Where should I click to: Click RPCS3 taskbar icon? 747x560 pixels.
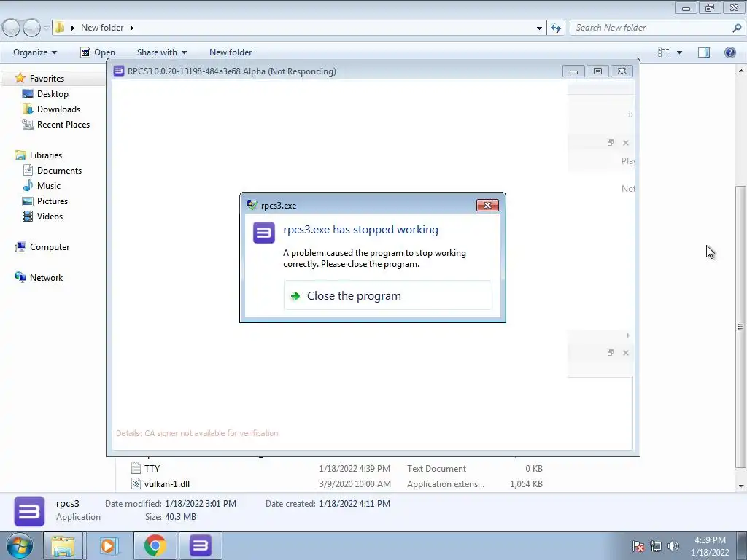pyautogui.click(x=201, y=545)
